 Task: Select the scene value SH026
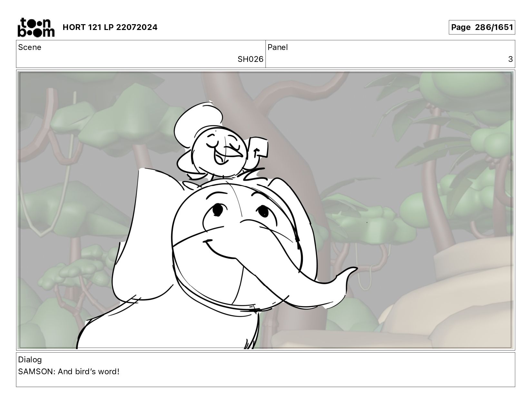[250, 59]
